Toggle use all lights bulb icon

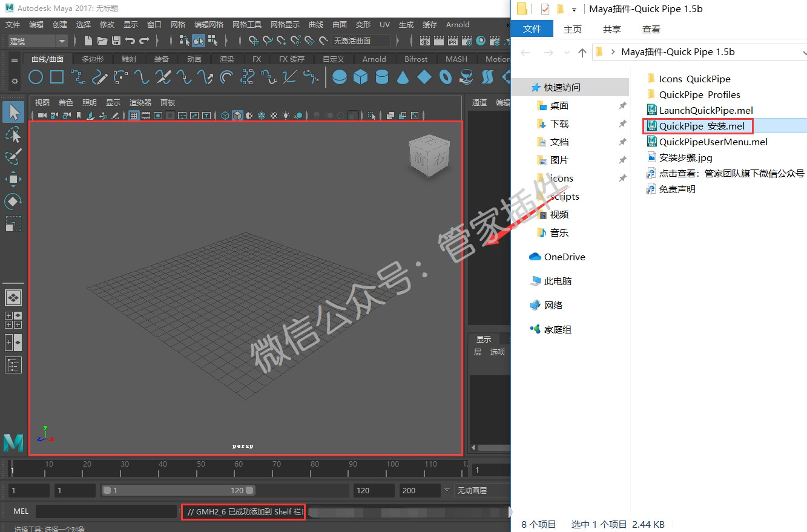(x=286, y=116)
